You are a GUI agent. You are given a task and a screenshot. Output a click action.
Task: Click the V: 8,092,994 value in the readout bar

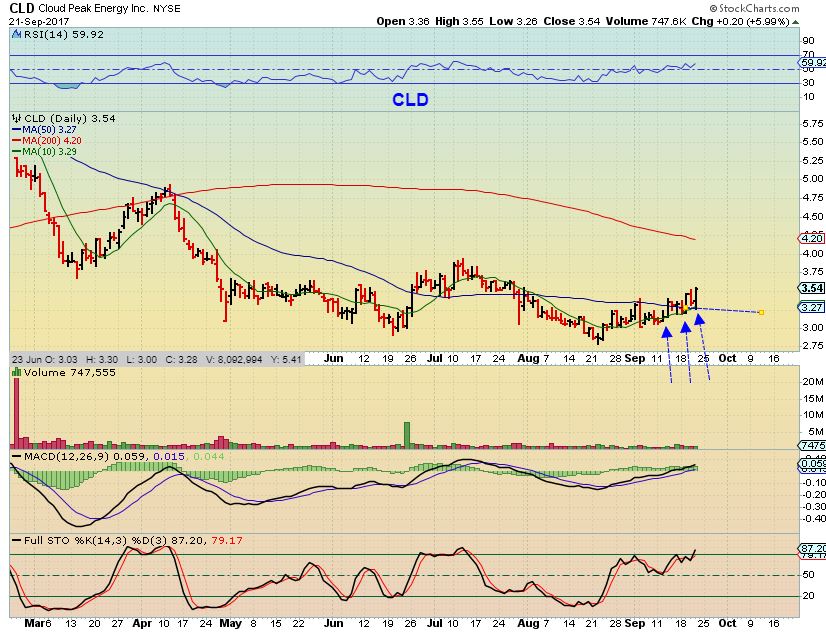[x=234, y=360]
